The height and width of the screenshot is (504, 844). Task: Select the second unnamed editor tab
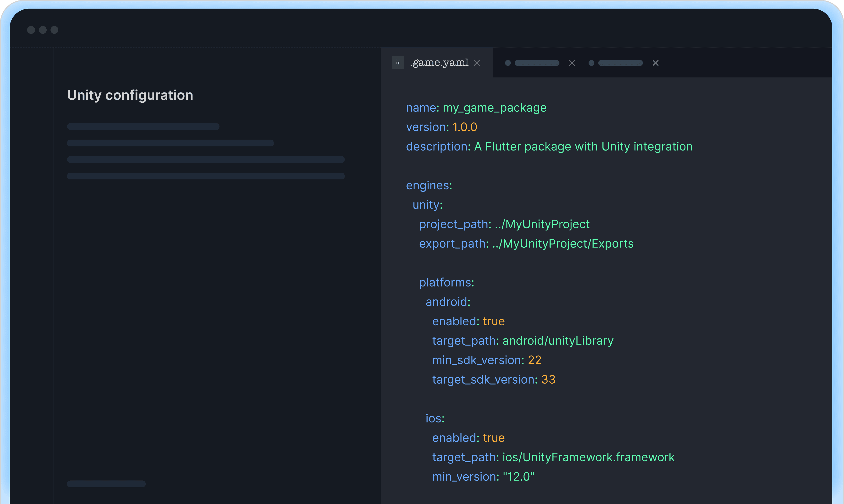coord(537,63)
